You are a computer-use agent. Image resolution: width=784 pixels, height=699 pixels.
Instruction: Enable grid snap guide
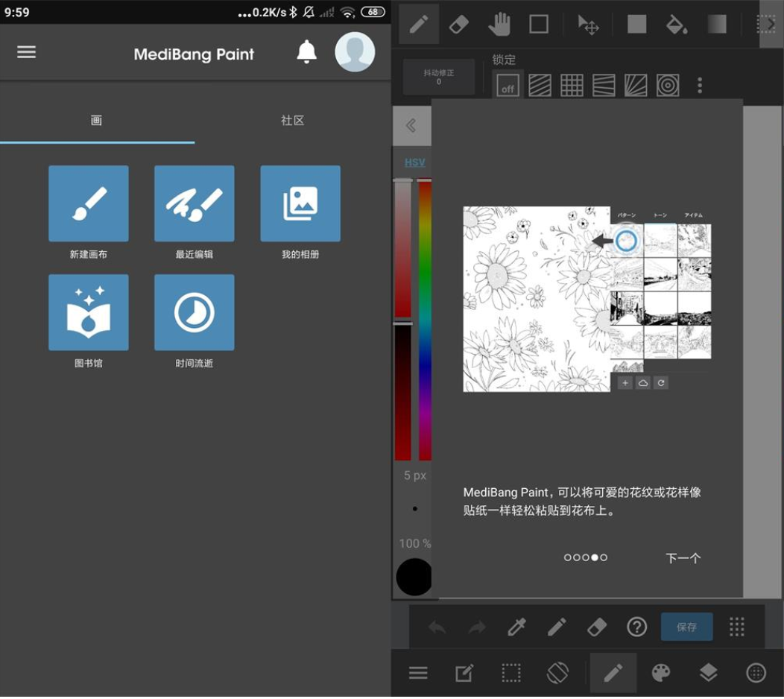tap(572, 86)
